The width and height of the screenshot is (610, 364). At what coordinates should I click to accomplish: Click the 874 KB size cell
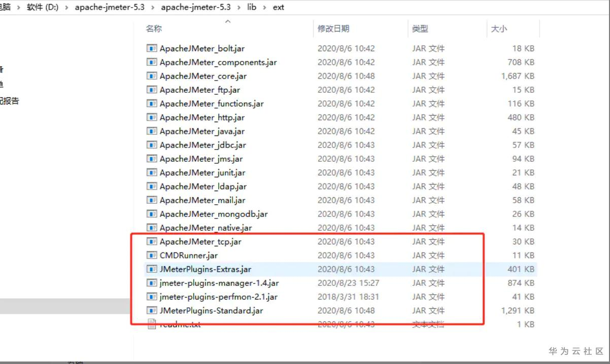(521, 283)
